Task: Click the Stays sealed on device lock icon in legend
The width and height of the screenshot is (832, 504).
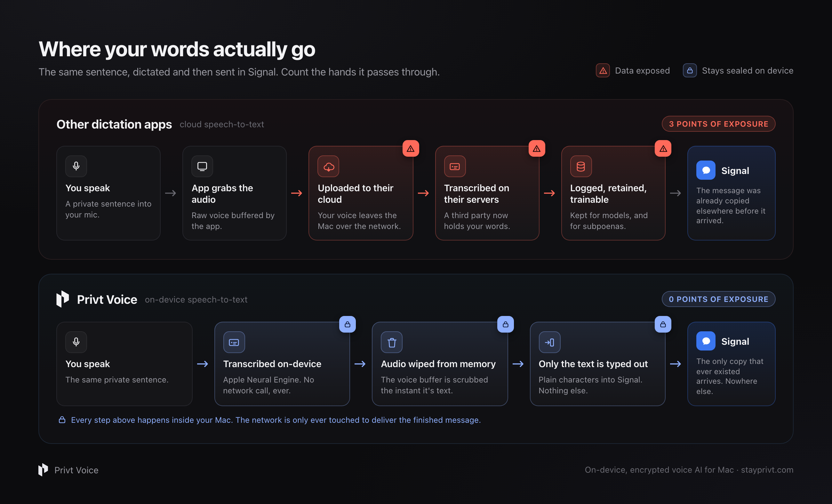Action: (x=690, y=70)
